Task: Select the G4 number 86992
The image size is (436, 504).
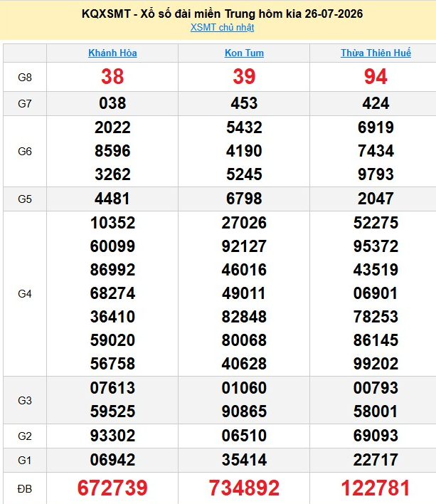Action: 112,270
